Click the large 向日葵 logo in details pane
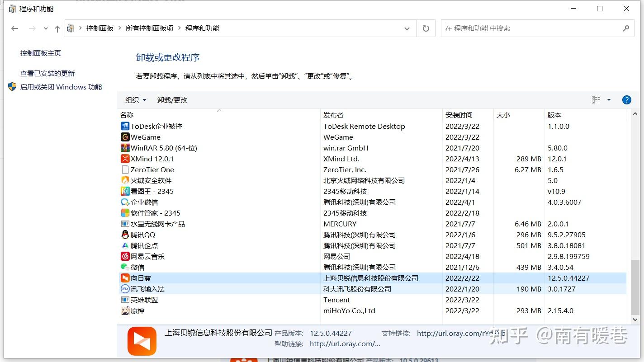This screenshot has width=644, height=362. [142, 341]
